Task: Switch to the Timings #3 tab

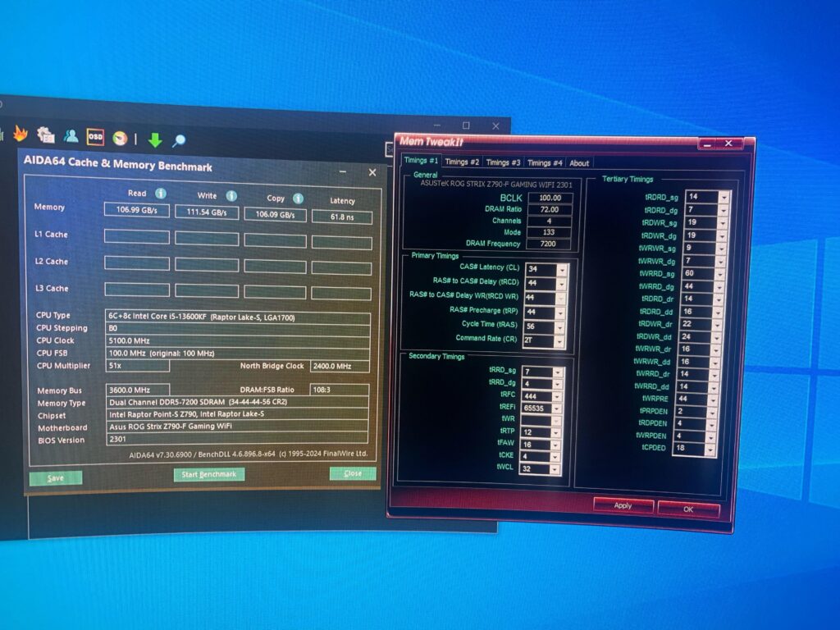Action: 503,162
